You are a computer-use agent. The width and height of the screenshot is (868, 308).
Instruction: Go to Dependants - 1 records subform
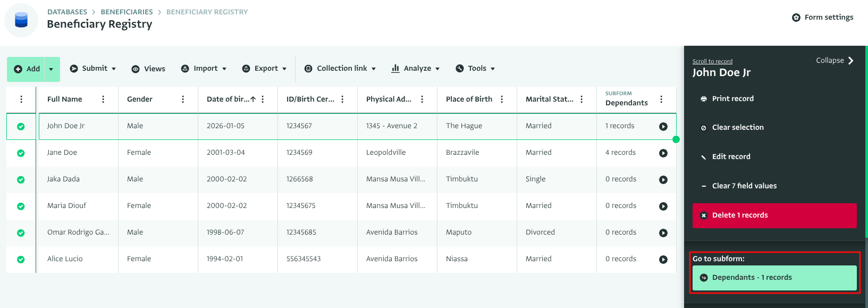774,278
